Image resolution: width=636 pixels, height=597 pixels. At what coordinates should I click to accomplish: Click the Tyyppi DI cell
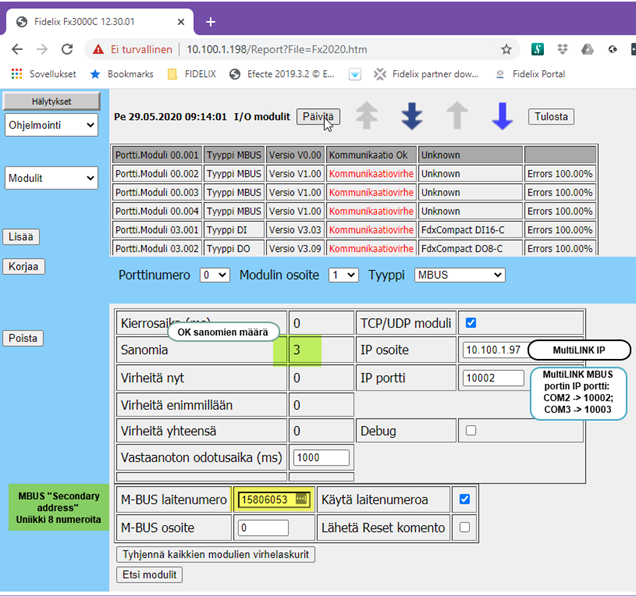point(234,230)
